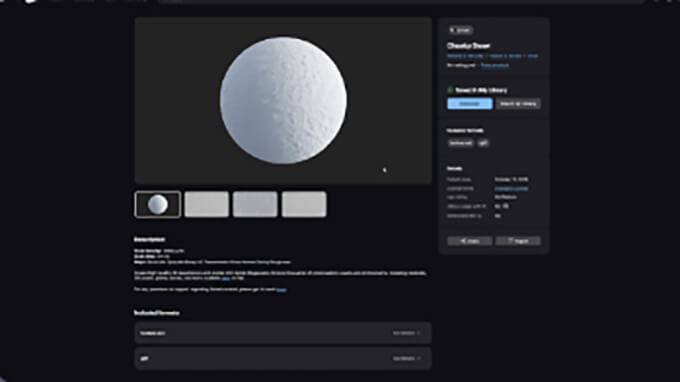Open the last breadcrumb link under the title
Image resolution: width=680 pixels, height=382 pixels.
pyautogui.click(x=533, y=56)
